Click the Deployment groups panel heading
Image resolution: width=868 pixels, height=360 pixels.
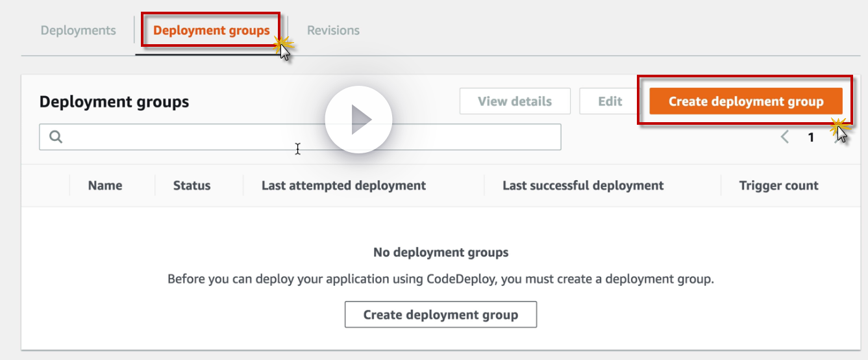pos(114,102)
